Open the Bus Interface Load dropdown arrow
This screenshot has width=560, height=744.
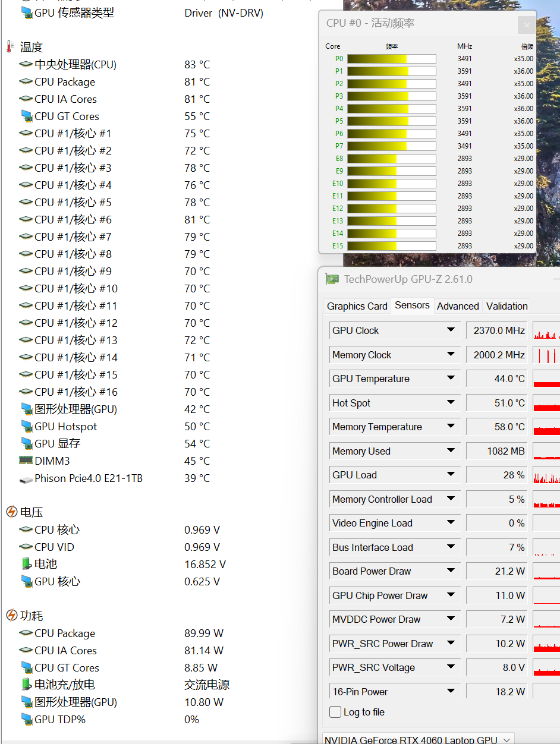point(451,547)
